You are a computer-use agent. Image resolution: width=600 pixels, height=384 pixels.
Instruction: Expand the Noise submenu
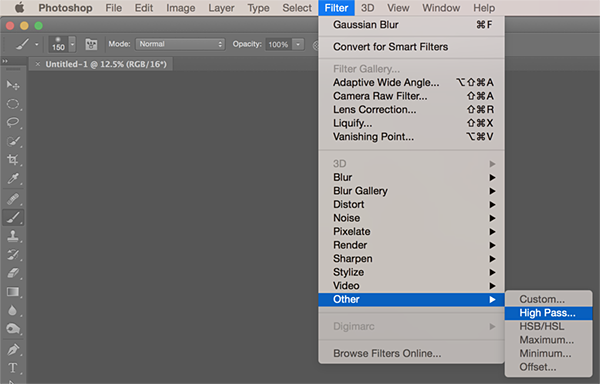411,218
